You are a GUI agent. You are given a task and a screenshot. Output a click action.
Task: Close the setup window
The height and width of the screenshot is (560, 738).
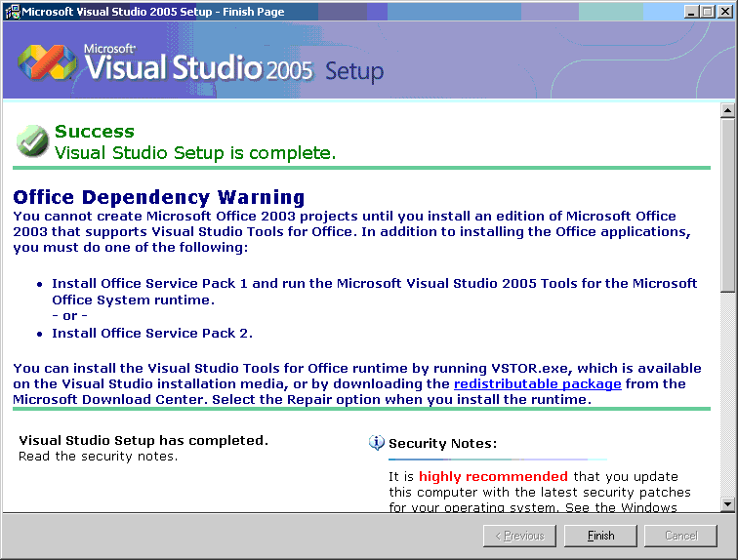click(x=724, y=12)
